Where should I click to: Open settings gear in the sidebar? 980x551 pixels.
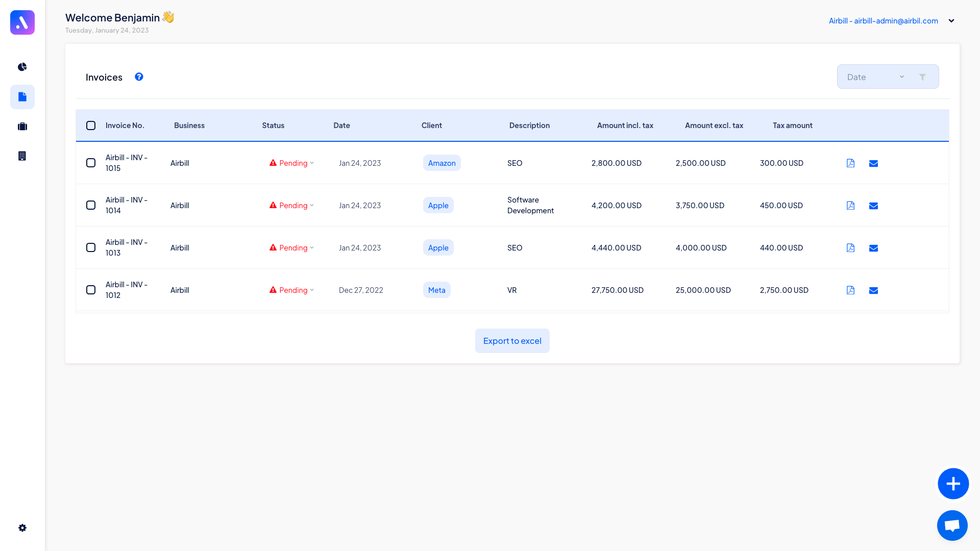tap(22, 528)
